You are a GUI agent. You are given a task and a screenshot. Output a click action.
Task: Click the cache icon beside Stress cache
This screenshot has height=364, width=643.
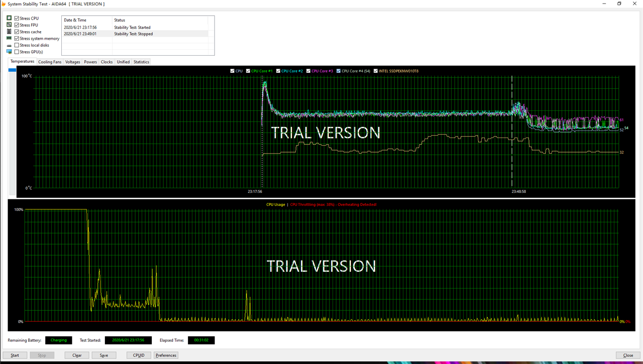click(9, 32)
